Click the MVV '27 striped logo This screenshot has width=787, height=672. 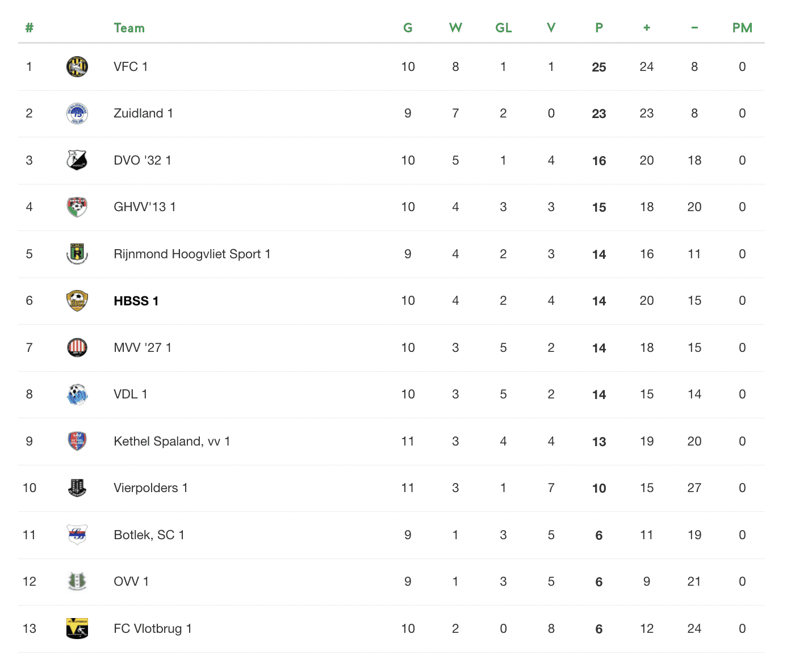77,348
